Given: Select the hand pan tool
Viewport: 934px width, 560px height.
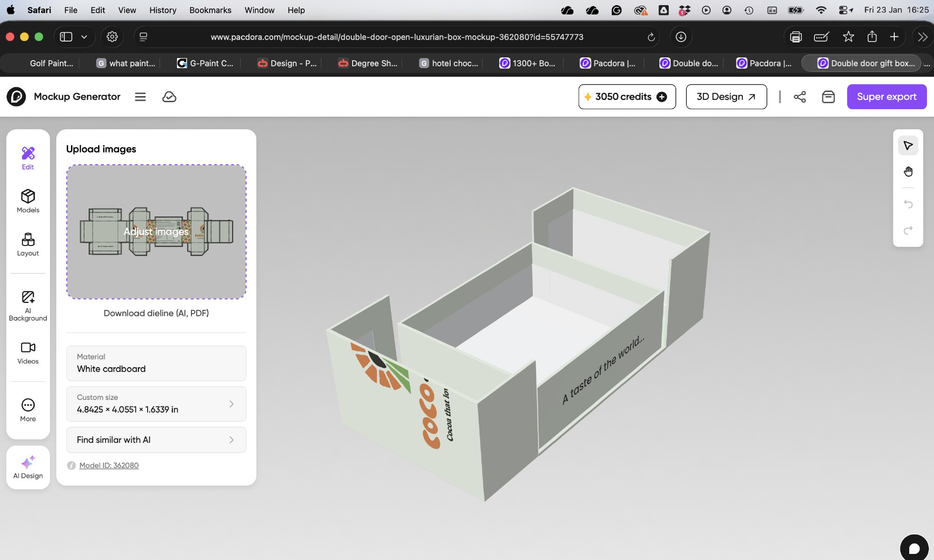Looking at the screenshot, I should pos(908,172).
